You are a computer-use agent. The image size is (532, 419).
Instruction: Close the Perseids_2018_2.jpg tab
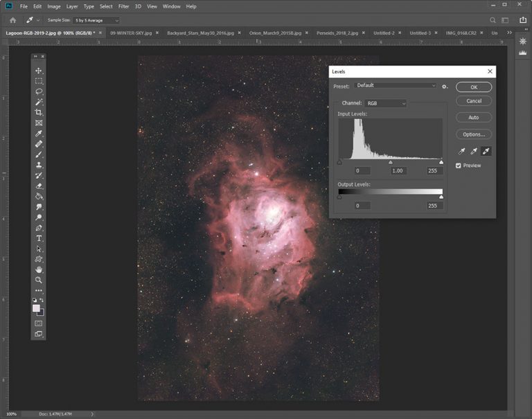click(x=364, y=33)
